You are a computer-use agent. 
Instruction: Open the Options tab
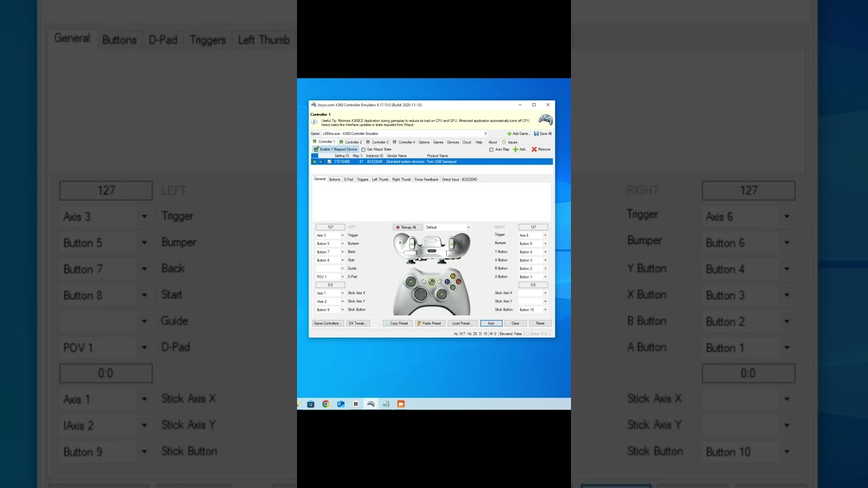click(424, 142)
